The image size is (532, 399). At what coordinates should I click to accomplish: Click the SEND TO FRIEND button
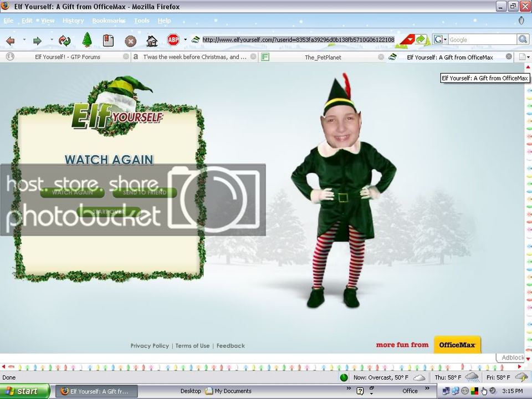pos(145,192)
